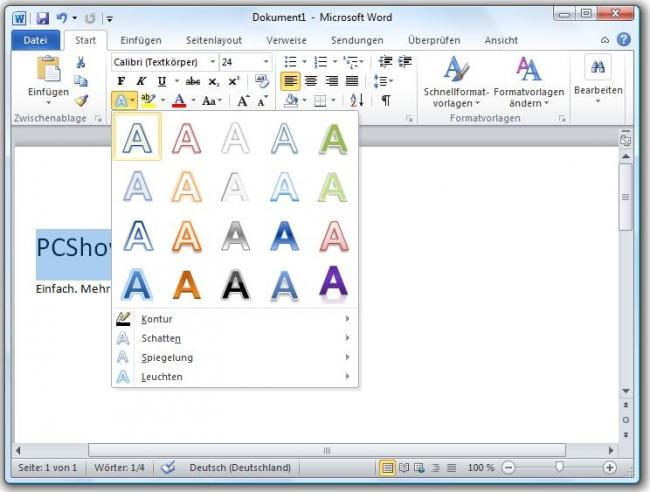Decrease the paragraph indent

[x=385, y=62]
